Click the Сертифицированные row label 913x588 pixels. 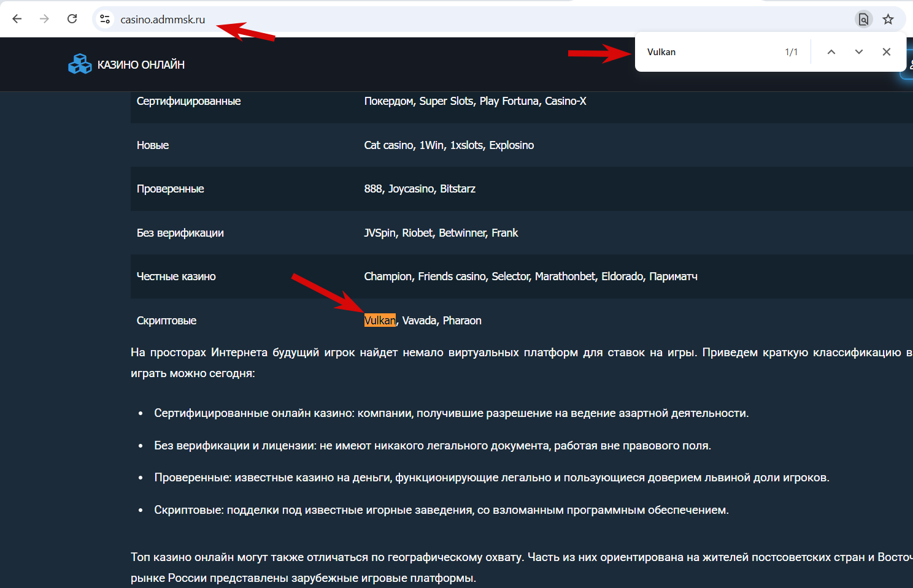(188, 101)
